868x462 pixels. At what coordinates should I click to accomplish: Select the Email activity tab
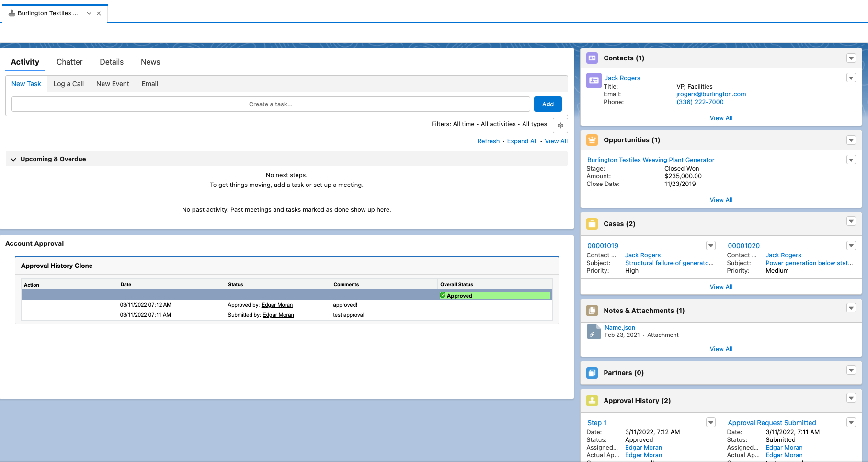point(150,84)
